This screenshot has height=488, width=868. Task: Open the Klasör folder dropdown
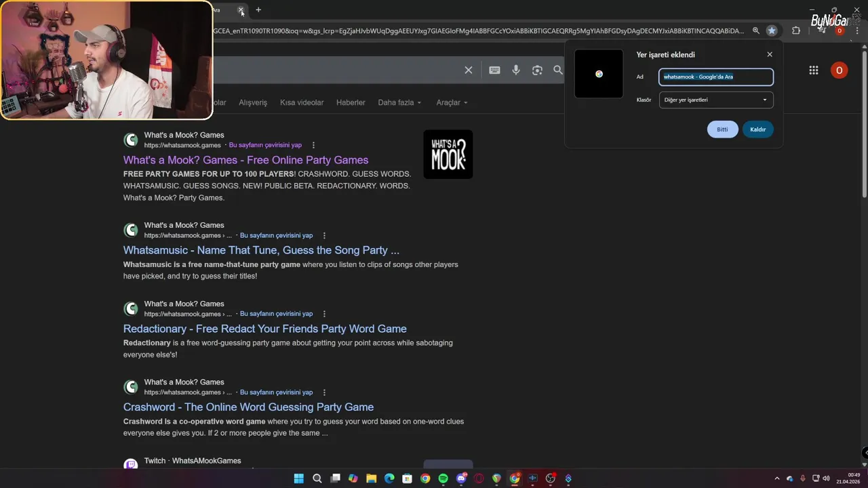click(x=716, y=100)
